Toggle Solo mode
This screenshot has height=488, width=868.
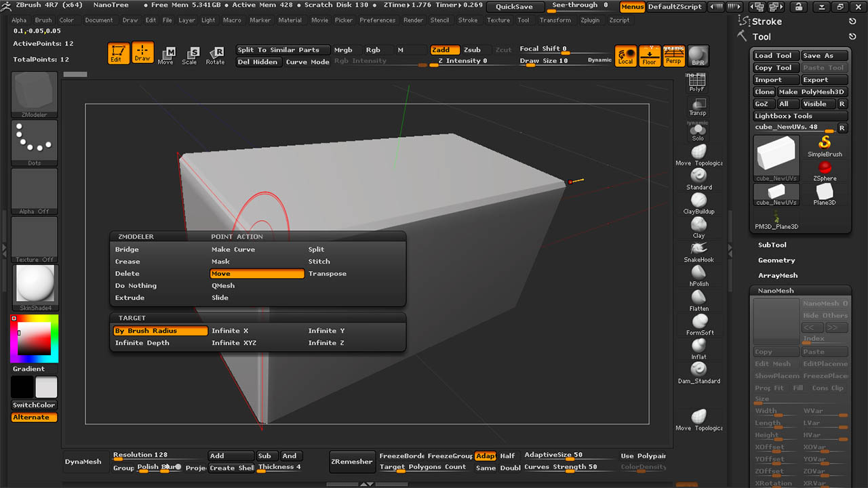pyautogui.click(x=698, y=131)
